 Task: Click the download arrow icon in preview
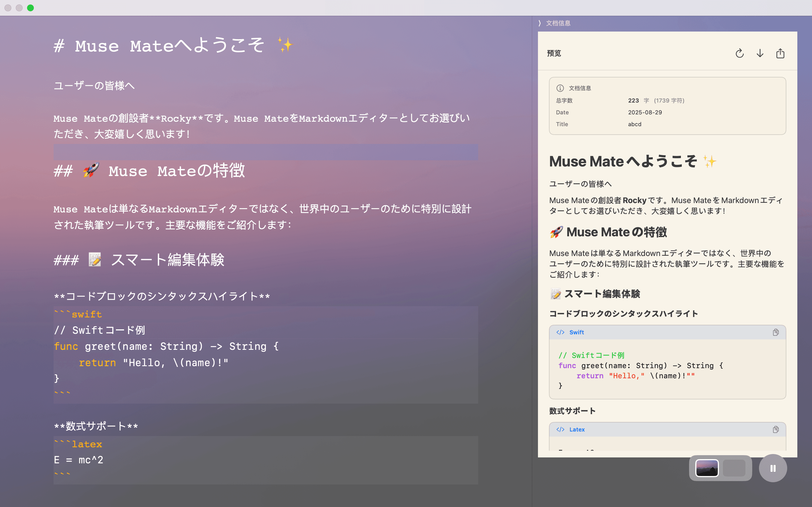pos(760,54)
